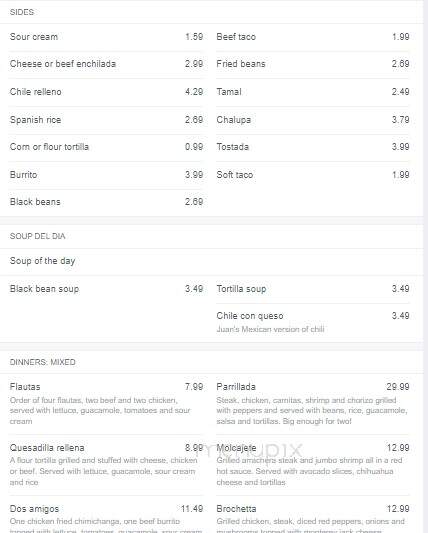Select Black bean soup
This screenshot has width=428, height=533.
click(x=106, y=289)
